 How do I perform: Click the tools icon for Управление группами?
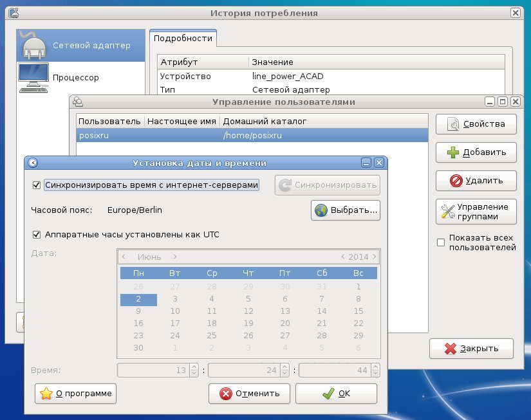pos(448,212)
